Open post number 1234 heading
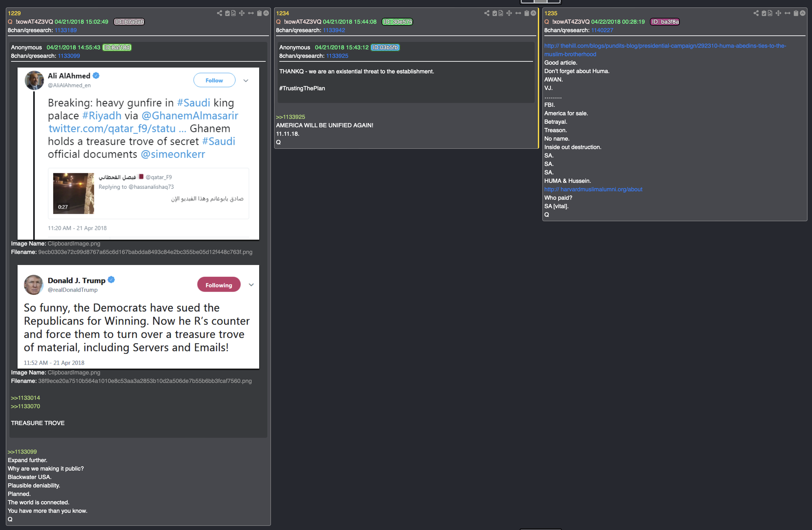Screen dimensions: 812x530 [x=283, y=13]
